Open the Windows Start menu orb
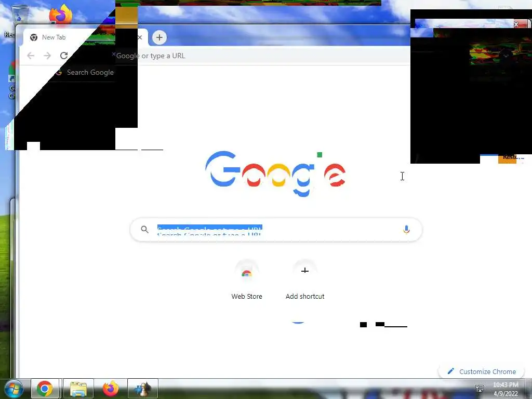Image resolution: width=532 pixels, height=399 pixels. [14, 389]
